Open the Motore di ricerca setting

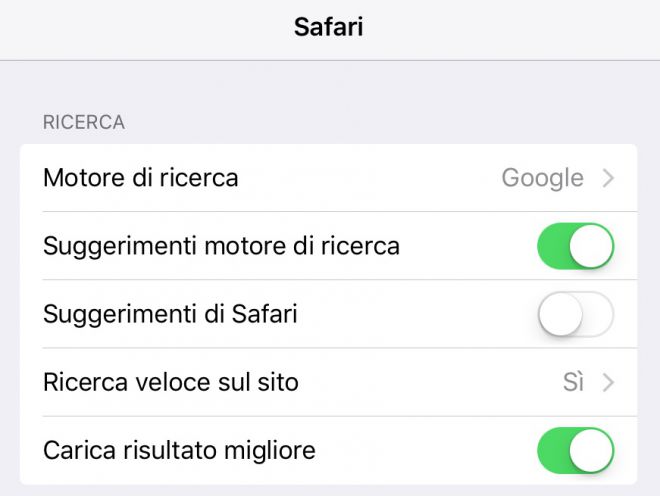[328, 178]
